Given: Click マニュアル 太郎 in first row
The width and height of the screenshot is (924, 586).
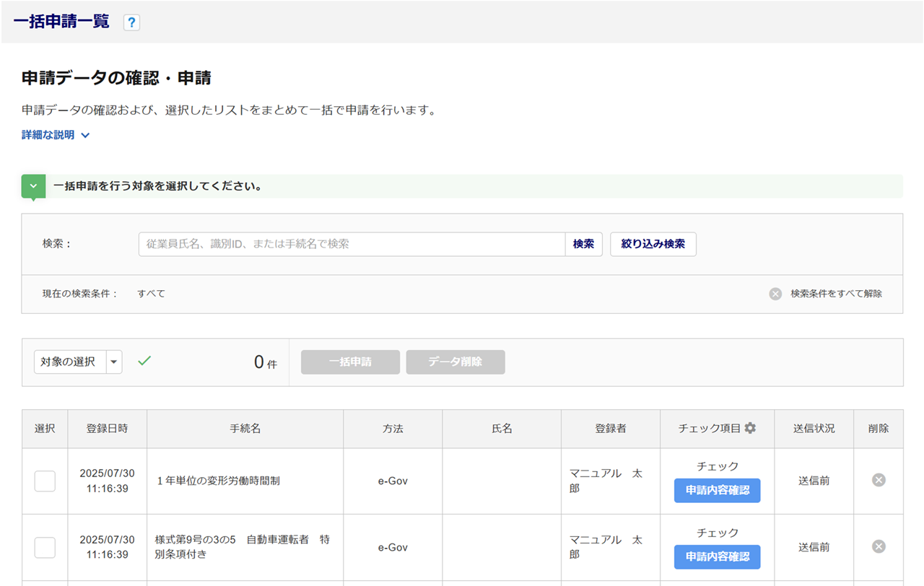Looking at the screenshot, I should click(x=605, y=481).
